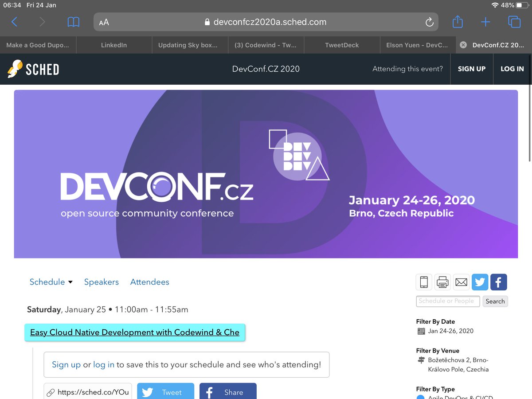Click the Search button
Viewport: 532px width, 399px height.
coord(495,301)
